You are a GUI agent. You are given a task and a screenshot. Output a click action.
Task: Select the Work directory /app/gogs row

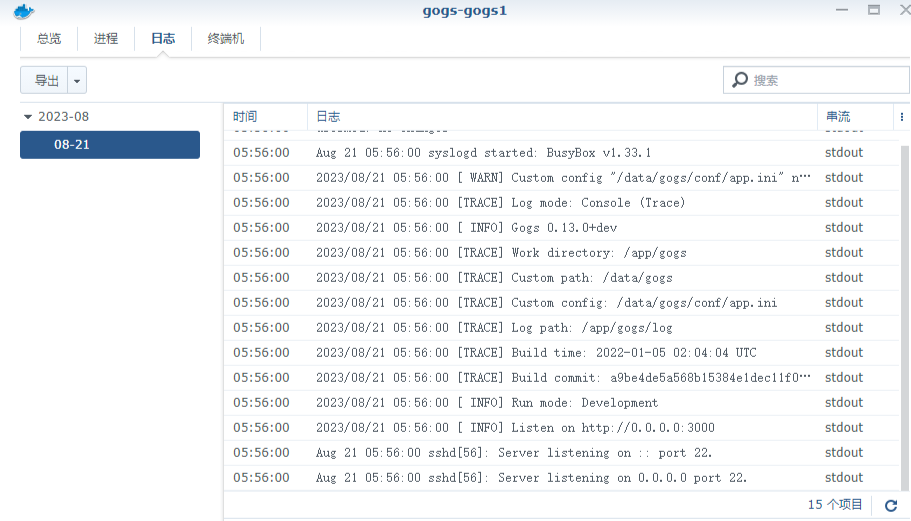[562, 253]
